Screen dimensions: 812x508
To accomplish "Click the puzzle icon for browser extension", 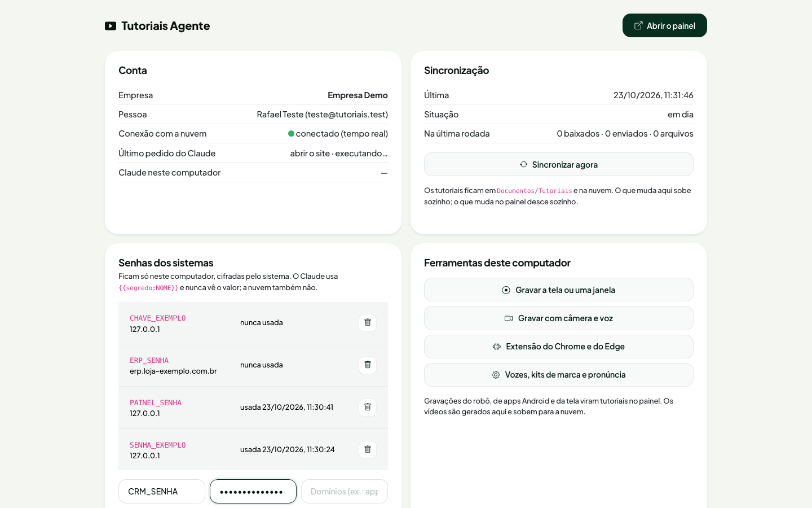I will coord(497,347).
